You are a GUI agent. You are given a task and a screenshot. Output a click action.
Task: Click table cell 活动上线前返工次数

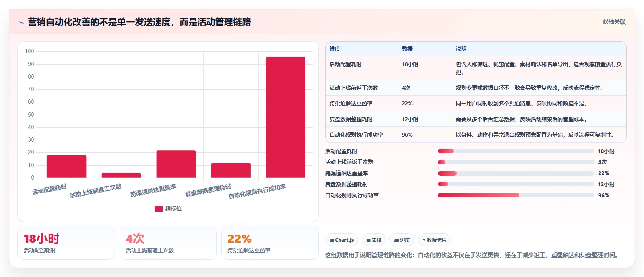[354, 88]
